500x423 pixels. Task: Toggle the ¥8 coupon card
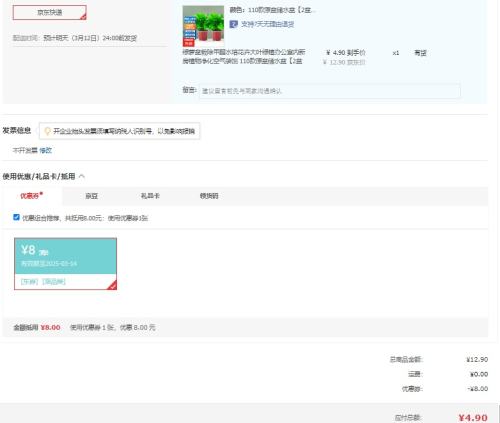(65, 264)
